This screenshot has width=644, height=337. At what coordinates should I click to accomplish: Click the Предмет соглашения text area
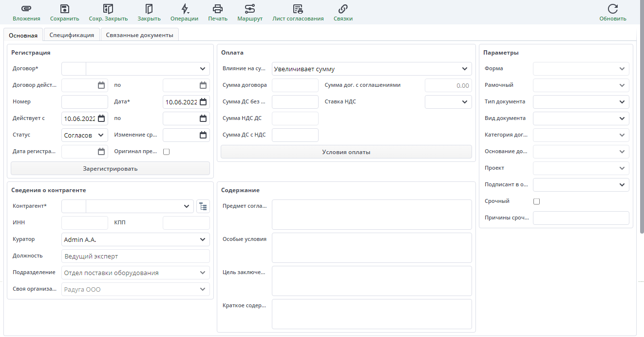click(372, 215)
